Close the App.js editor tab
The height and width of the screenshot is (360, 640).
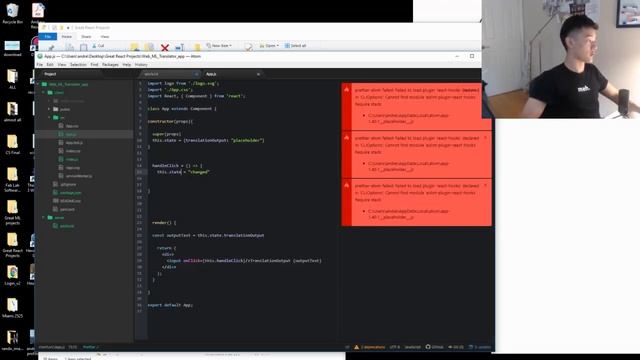pos(258,74)
